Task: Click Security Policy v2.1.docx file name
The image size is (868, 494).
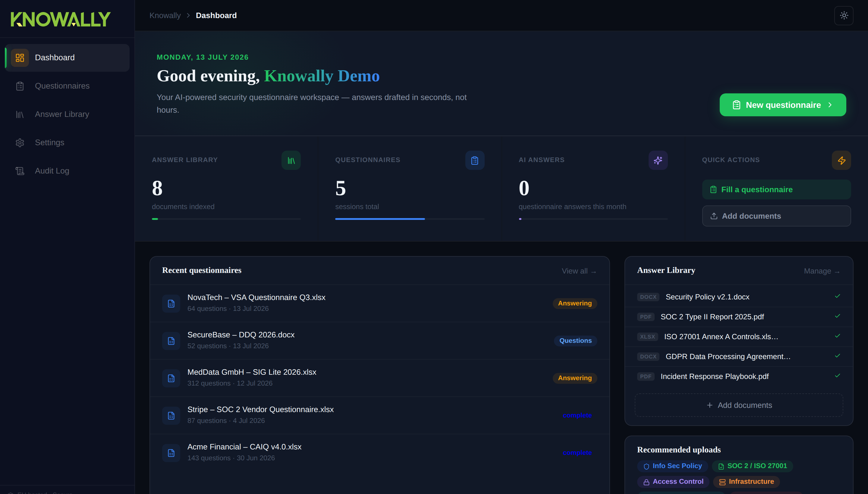Action: click(707, 297)
